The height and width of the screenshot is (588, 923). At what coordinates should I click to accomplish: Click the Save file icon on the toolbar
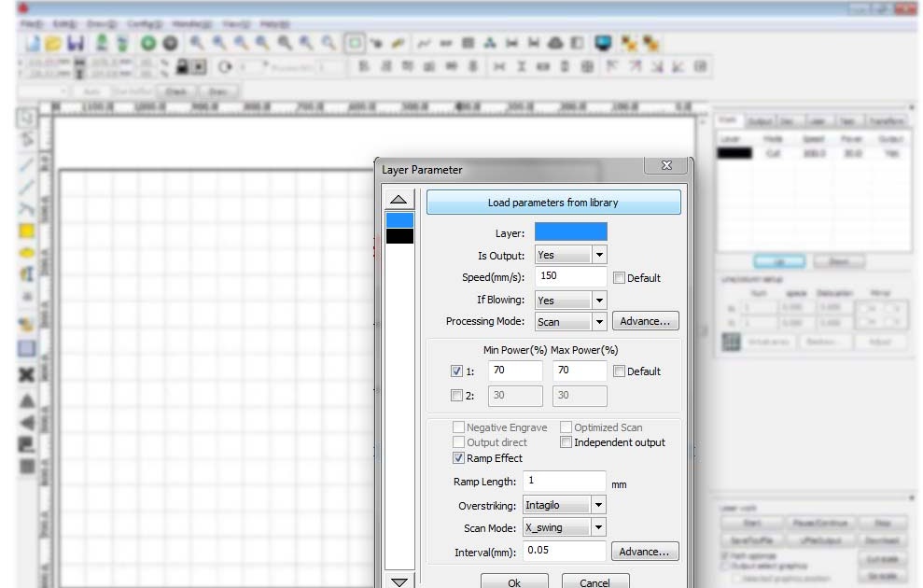pos(76,43)
